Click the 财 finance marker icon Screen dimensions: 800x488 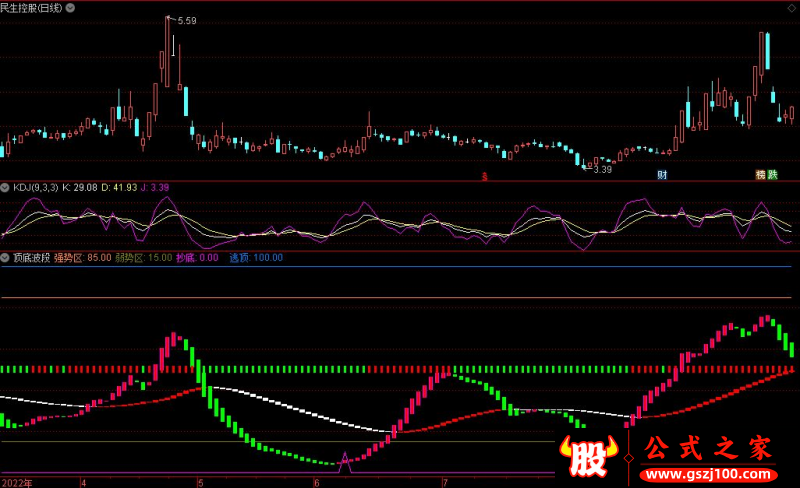click(x=661, y=175)
